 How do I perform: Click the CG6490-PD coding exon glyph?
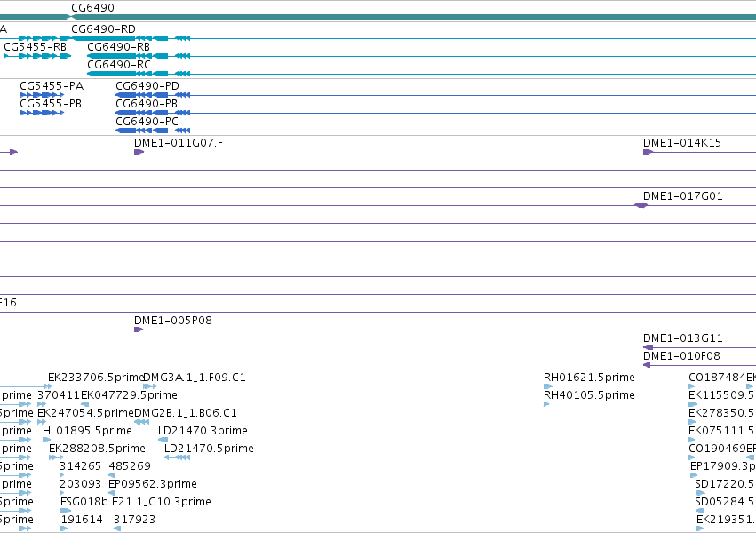[125, 95]
